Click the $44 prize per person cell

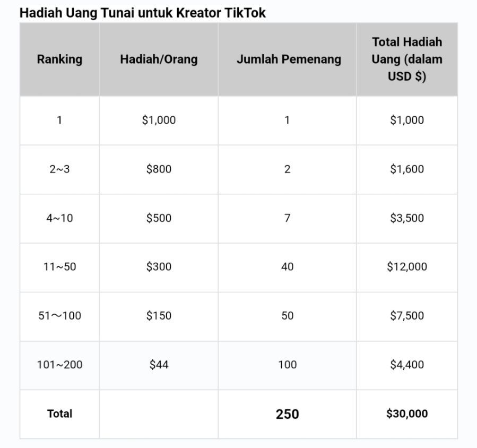[x=159, y=365]
